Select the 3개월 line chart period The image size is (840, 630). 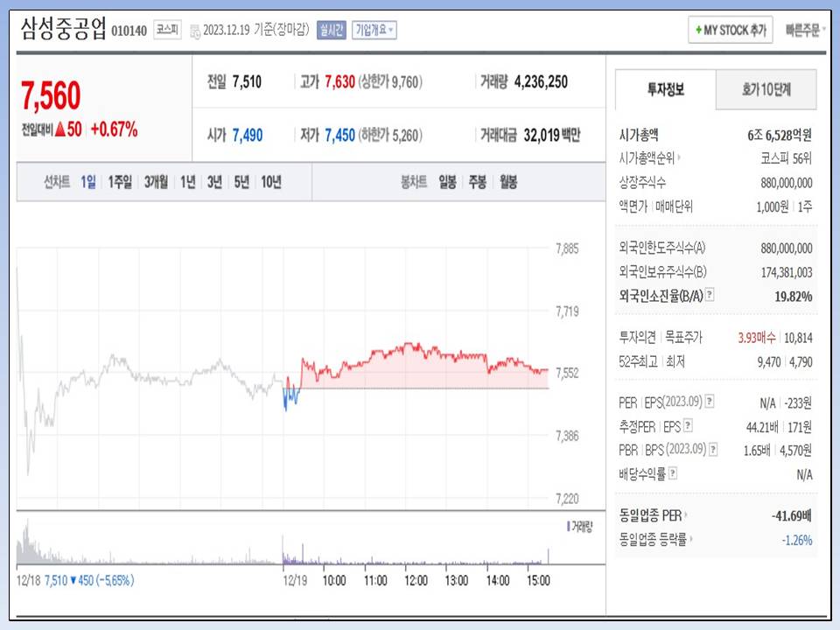(x=156, y=182)
